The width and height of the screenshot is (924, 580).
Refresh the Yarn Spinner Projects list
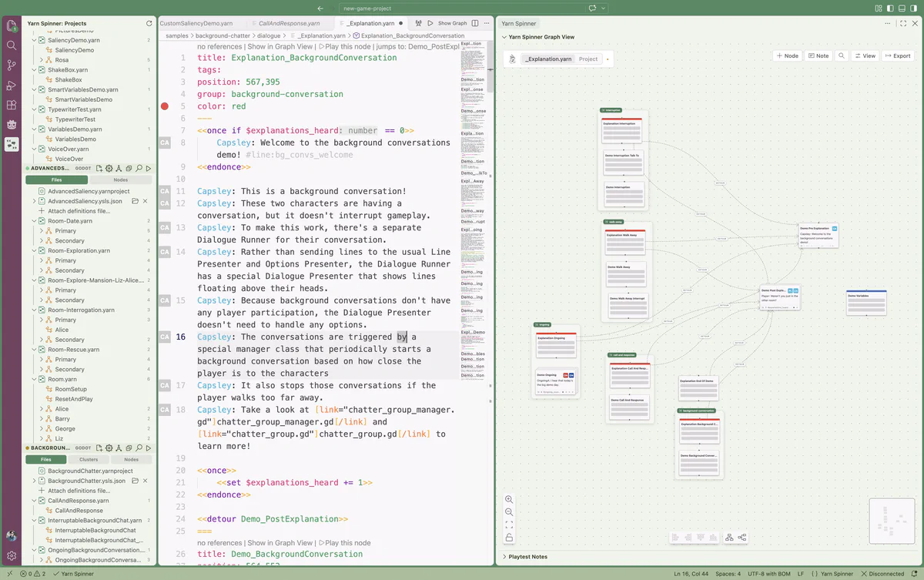(x=149, y=24)
